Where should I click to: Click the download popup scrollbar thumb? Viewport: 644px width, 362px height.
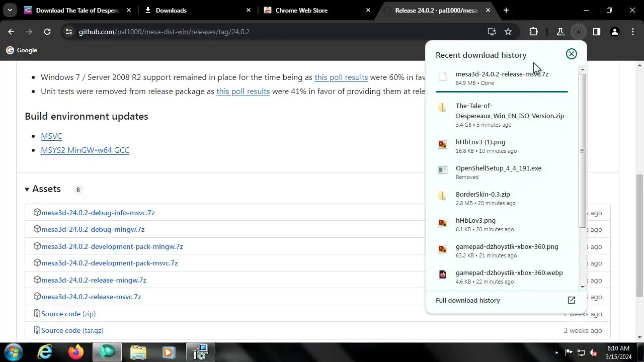coord(583,151)
